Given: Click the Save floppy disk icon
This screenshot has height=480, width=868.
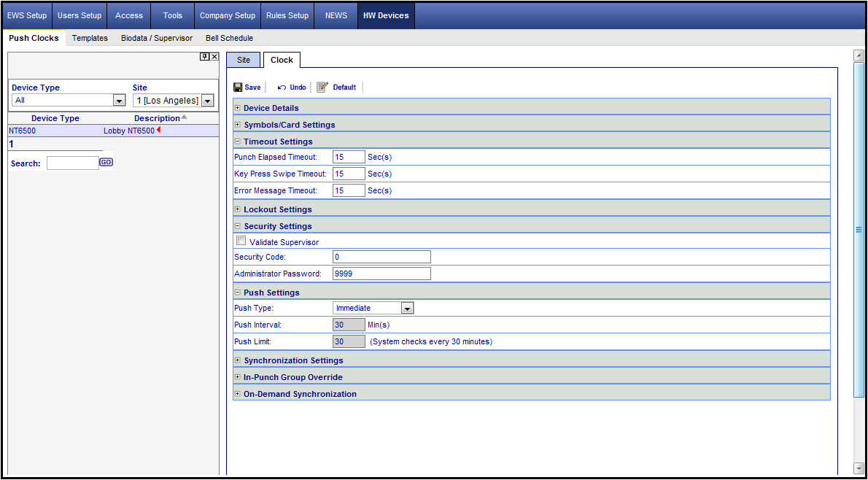Looking at the screenshot, I should [238, 88].
